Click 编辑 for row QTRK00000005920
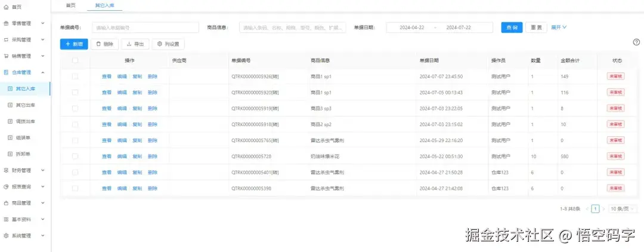The height and width of the screenshot is (252, 644). (x=122, y=93)
